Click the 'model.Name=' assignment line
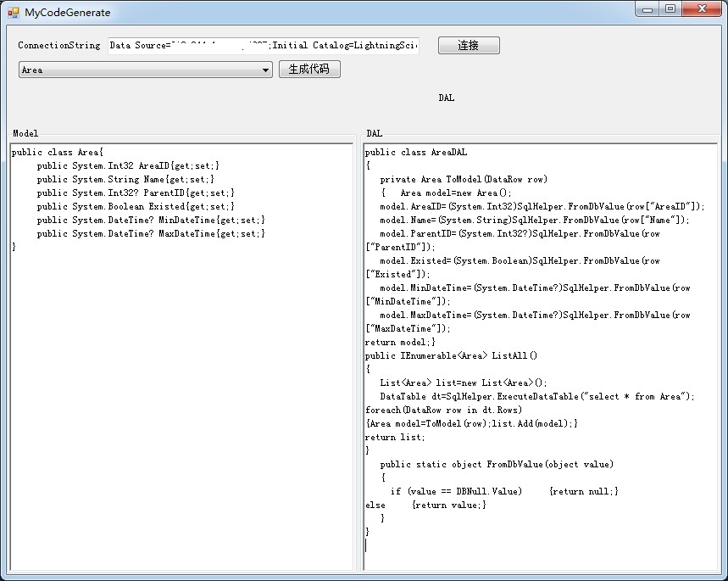This screenshot has height=581, width=728. pyautogui.click(x=535, y=220)
